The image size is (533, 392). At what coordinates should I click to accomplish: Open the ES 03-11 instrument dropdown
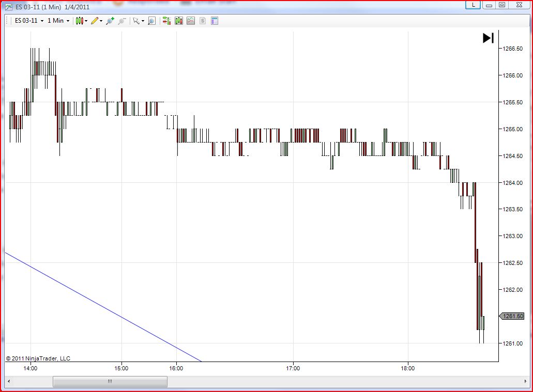point(29,21)
